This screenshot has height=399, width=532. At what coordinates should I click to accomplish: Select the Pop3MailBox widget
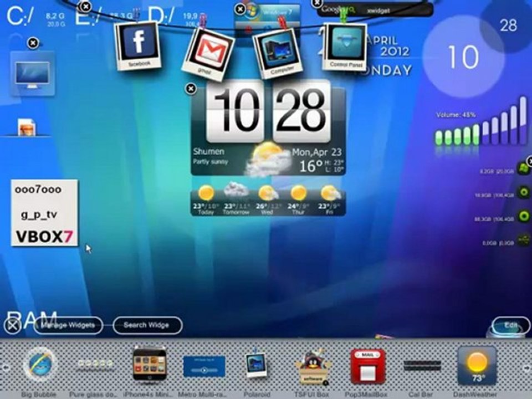[x=367, y=366]
